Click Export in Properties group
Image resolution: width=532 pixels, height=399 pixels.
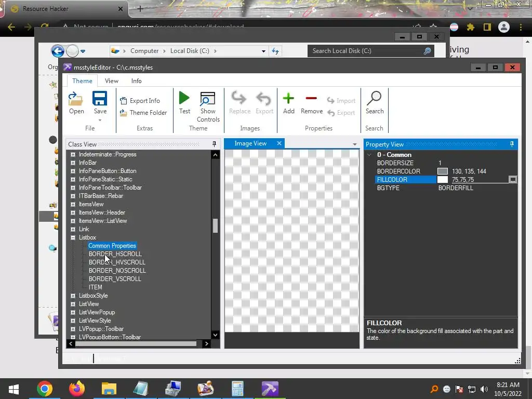point(341,113)
